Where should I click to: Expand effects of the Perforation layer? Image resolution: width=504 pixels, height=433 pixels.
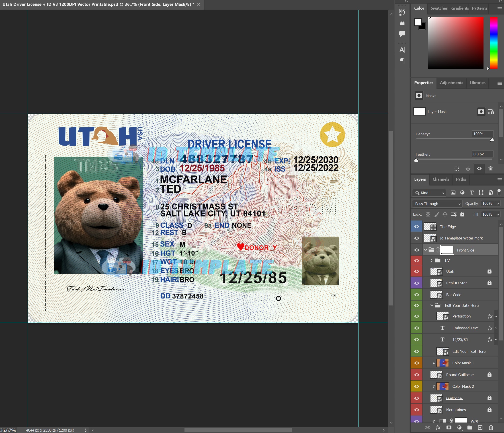pos(496,316)
